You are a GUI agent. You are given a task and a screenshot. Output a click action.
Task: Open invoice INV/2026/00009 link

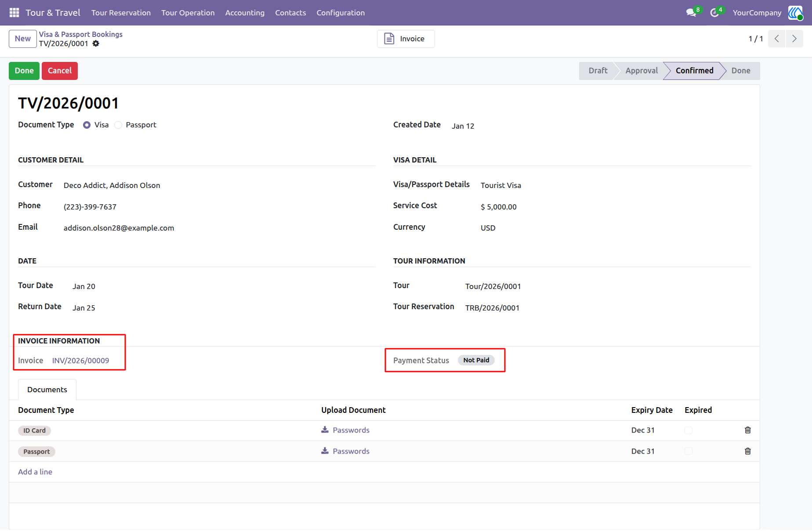(80, 361)
